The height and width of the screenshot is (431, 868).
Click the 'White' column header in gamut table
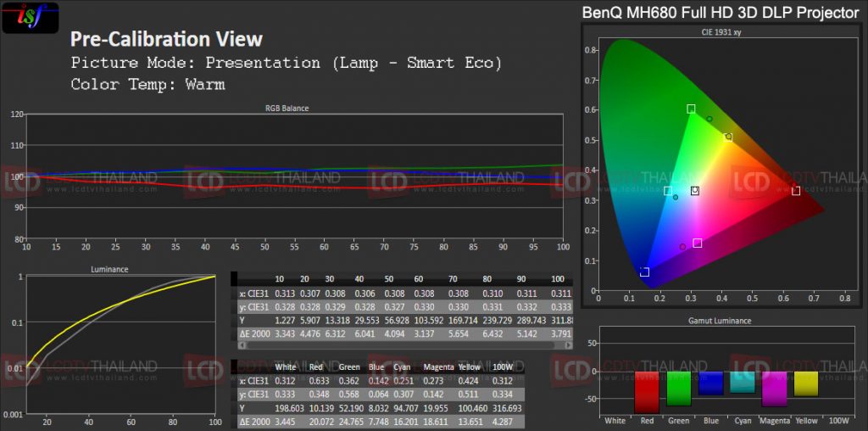click(x=286, y=367)
